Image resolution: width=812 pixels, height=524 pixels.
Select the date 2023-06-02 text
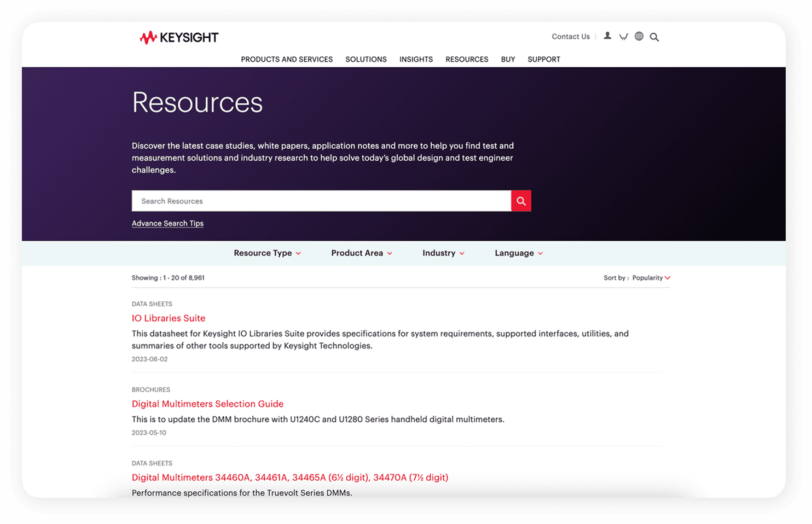coord(149,359)
